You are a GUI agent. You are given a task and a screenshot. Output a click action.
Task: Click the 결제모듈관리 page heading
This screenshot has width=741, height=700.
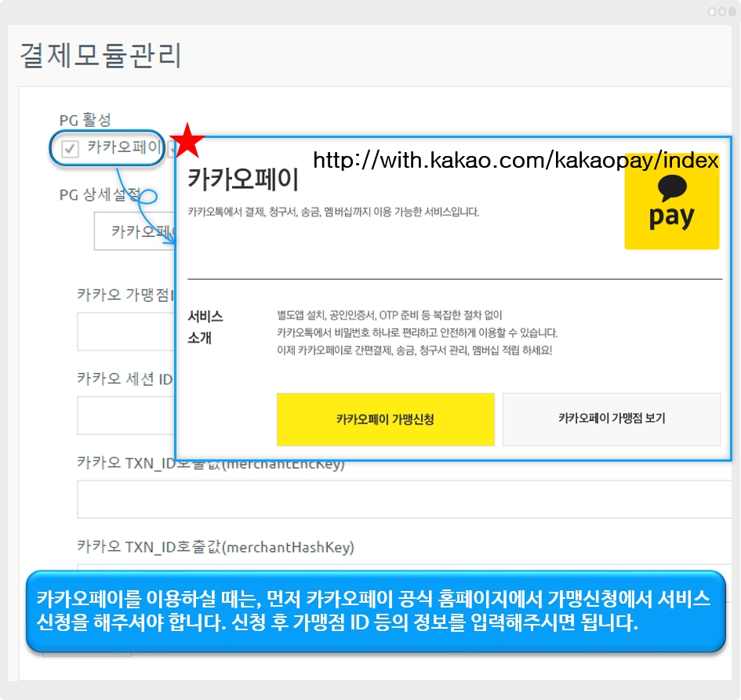coord(100,55)
